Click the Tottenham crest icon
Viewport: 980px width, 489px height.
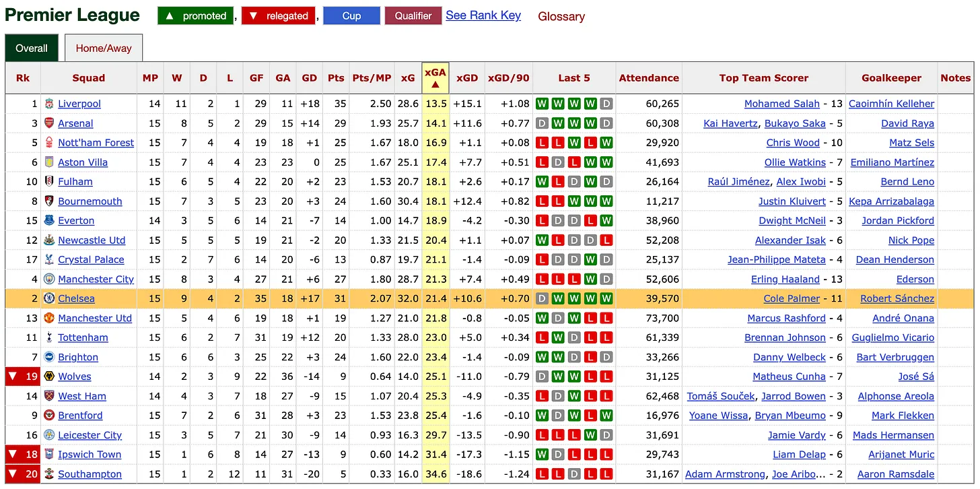tap(49, 337)
